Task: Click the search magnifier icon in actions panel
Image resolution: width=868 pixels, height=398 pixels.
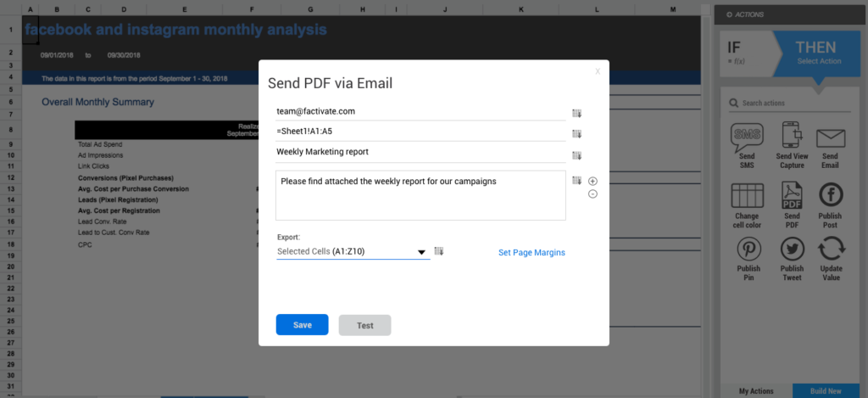Action: [733, 103]
